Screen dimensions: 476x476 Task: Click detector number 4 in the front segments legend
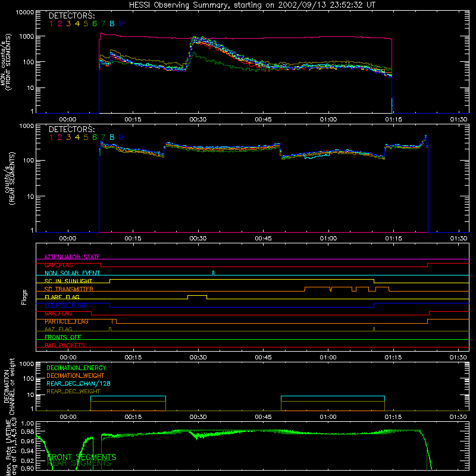[x=77, y=24]
